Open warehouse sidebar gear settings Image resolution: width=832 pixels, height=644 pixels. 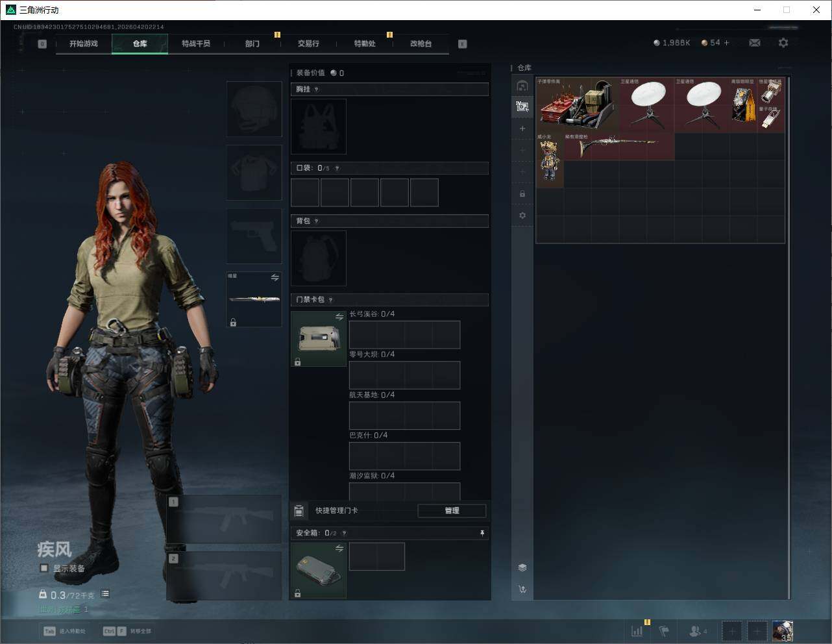click(522, 216)
